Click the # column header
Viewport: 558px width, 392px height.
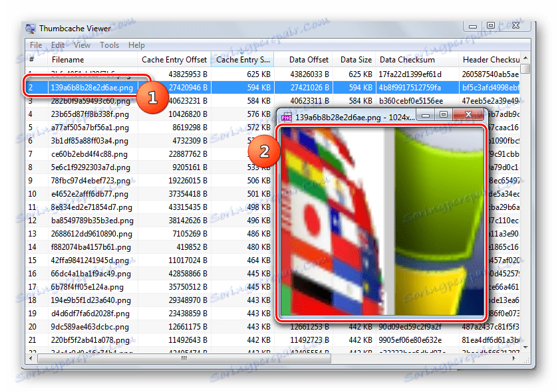pos(37,60)
